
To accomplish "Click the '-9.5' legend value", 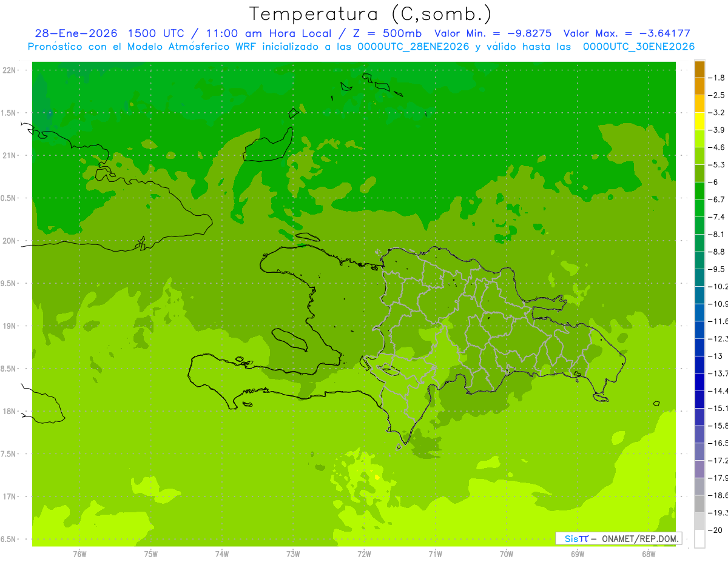I will (x=716, y=269).
